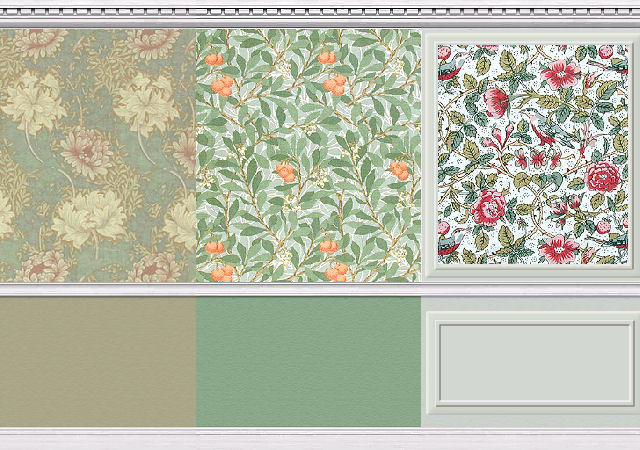Click the large cream chrysanthemum at lower center of left wallpaper
This screenshot has height=450, width=640.
(x=90, y=220)
